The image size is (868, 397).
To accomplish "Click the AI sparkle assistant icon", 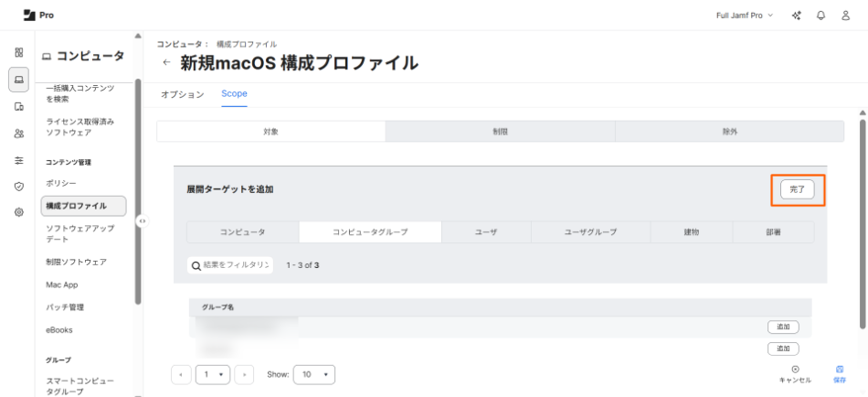I will [798, 16].
